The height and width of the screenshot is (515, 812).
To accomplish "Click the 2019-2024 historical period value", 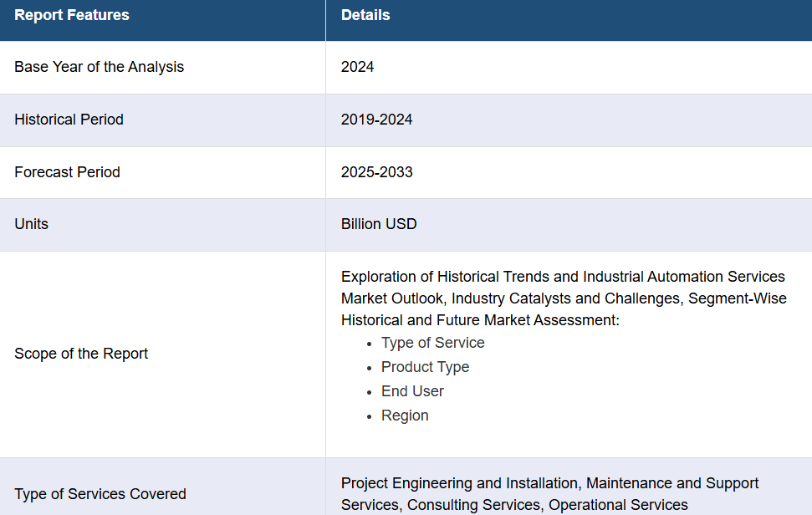I will click(376, 120).
